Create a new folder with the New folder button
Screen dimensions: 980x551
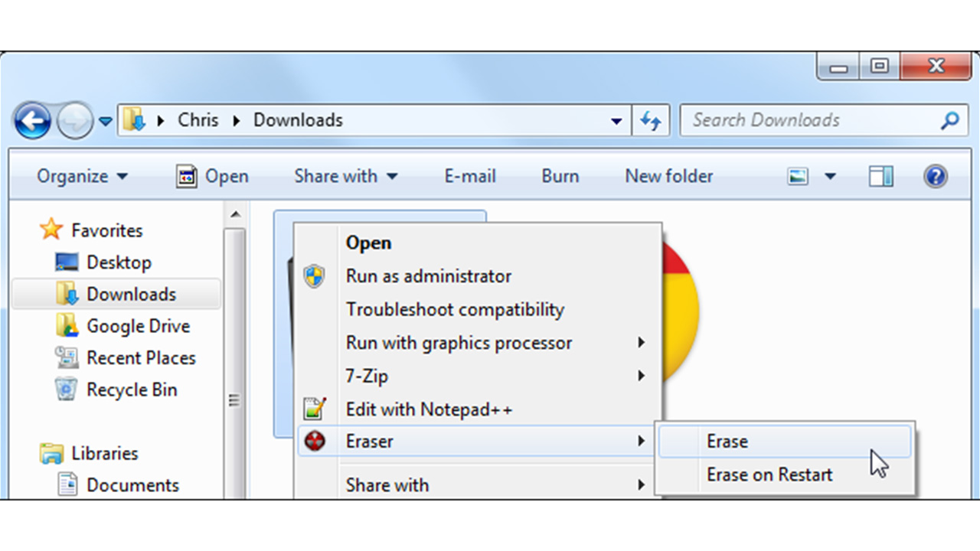point(668,176)
